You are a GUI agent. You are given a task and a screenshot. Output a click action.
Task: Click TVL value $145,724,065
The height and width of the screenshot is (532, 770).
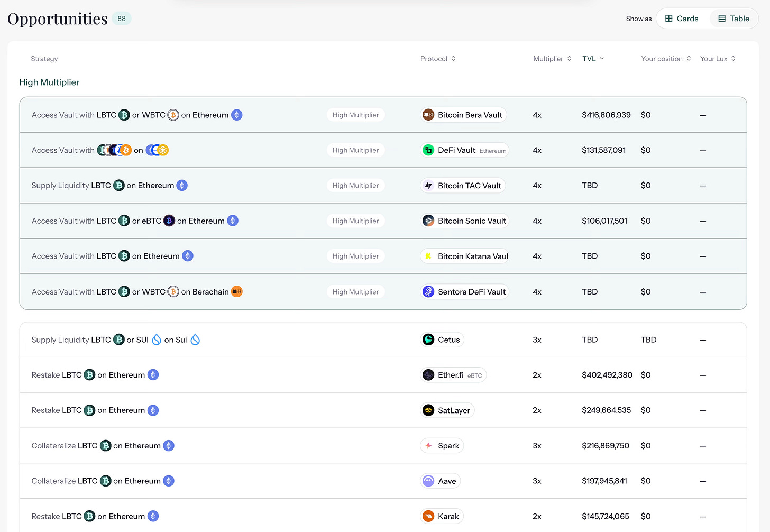click(606, 516)
